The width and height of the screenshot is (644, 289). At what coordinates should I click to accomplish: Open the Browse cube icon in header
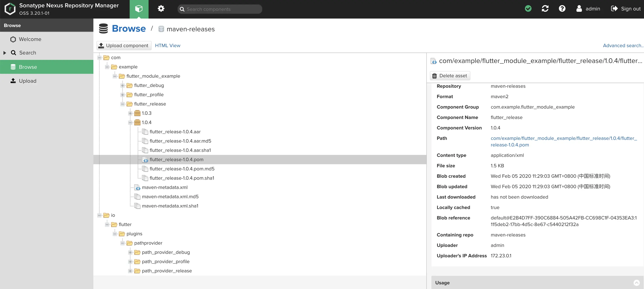click(139, 9)
